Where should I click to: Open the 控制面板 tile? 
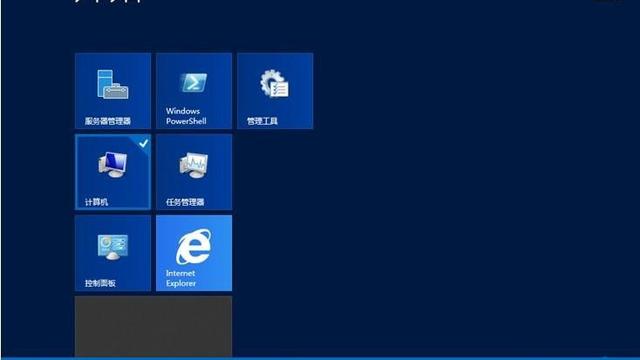113,253
